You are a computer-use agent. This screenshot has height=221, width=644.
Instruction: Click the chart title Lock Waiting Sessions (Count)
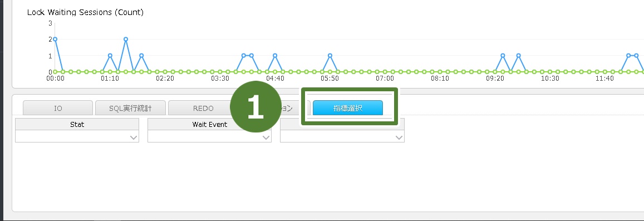click(85, 12)
